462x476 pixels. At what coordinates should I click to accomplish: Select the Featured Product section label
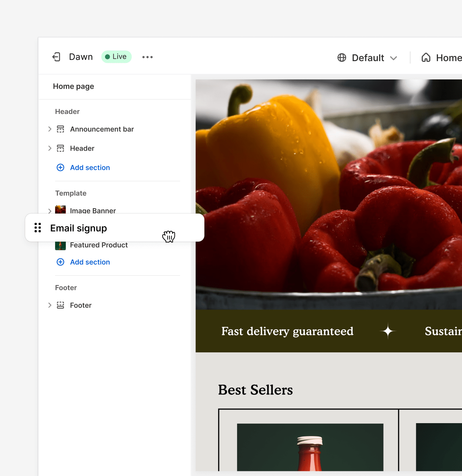click(99, 245)
